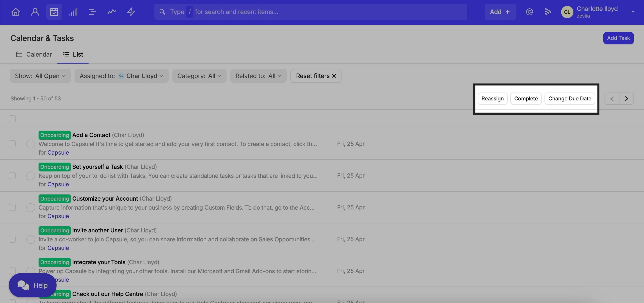This screenshot has height=303, width=644.
Task: Open the Show: All Open dropdown
Action: 40,76
